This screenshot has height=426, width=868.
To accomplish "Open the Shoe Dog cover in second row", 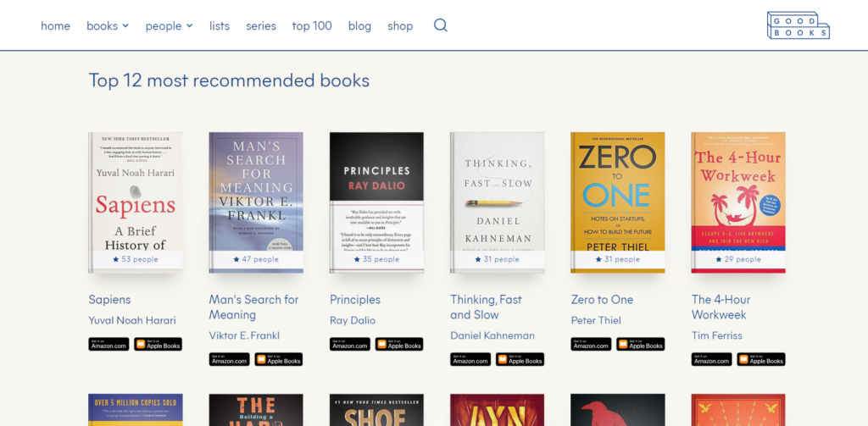I will point(376,410).
